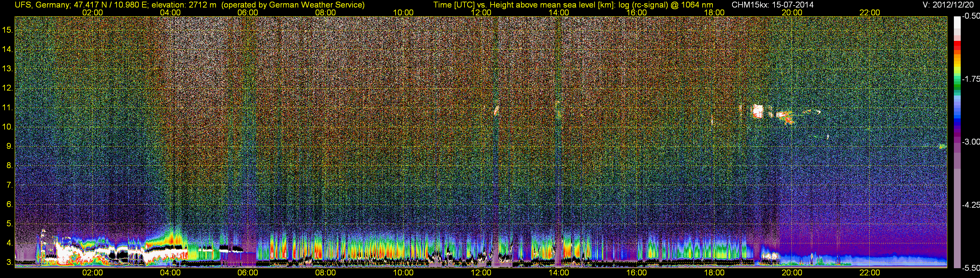This screenshot has width=980, height=278.
Task: Pick "10:00" on the top time axis
Action: click(403, 12)
